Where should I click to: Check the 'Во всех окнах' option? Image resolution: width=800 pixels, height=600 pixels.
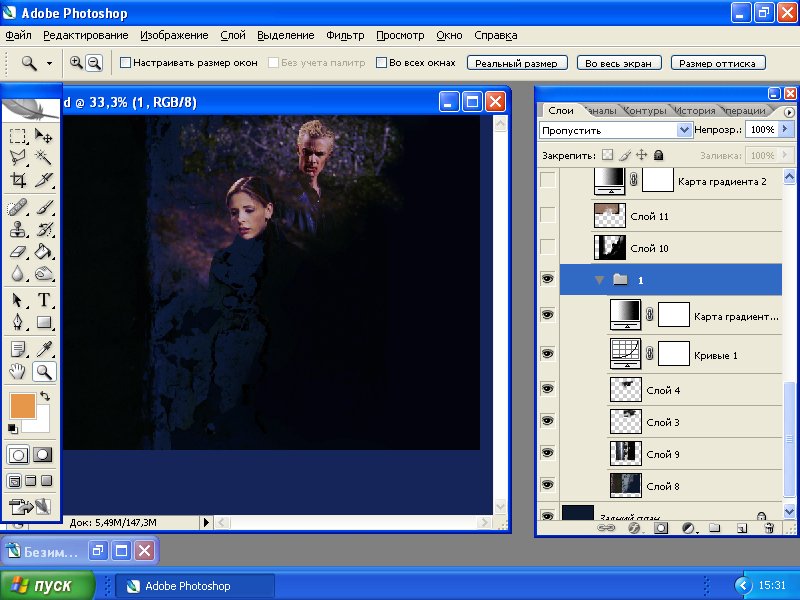point(381,62)
